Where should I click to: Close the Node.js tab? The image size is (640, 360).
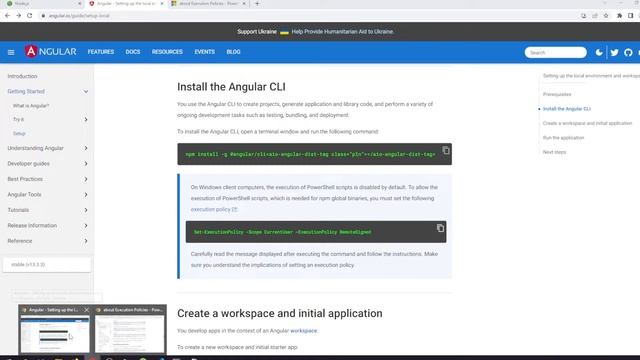click(80, 4)
